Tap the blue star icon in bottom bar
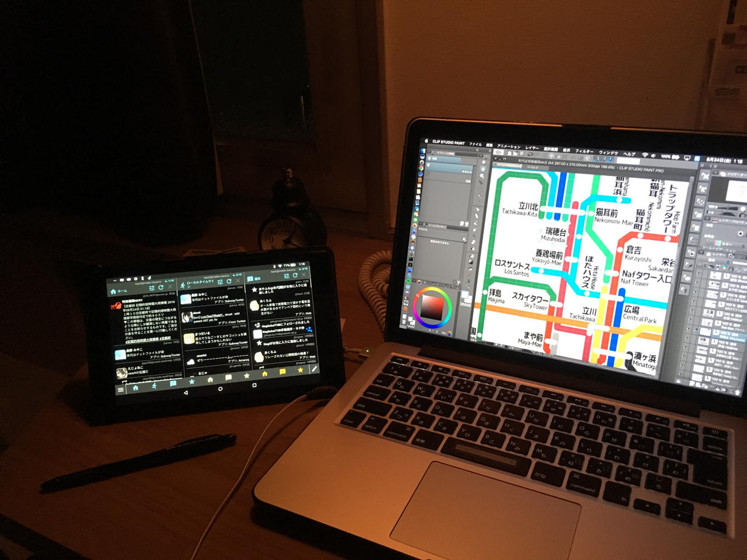747x560 pixels. coord(191,381)
